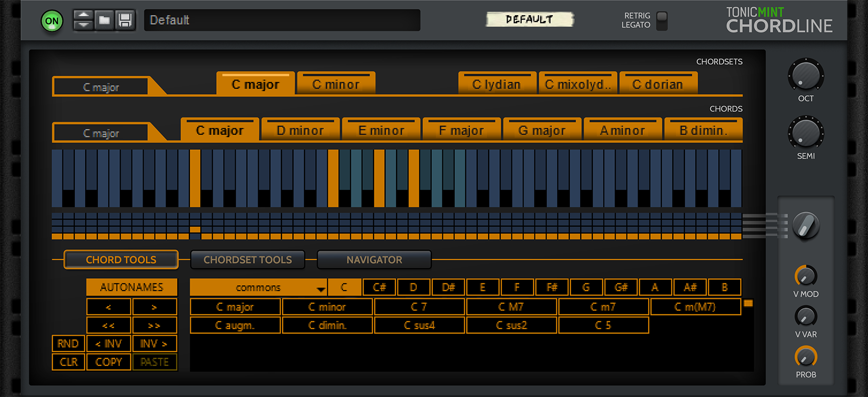
Task: Click the PROB probability knob
Action: (805, 357)
